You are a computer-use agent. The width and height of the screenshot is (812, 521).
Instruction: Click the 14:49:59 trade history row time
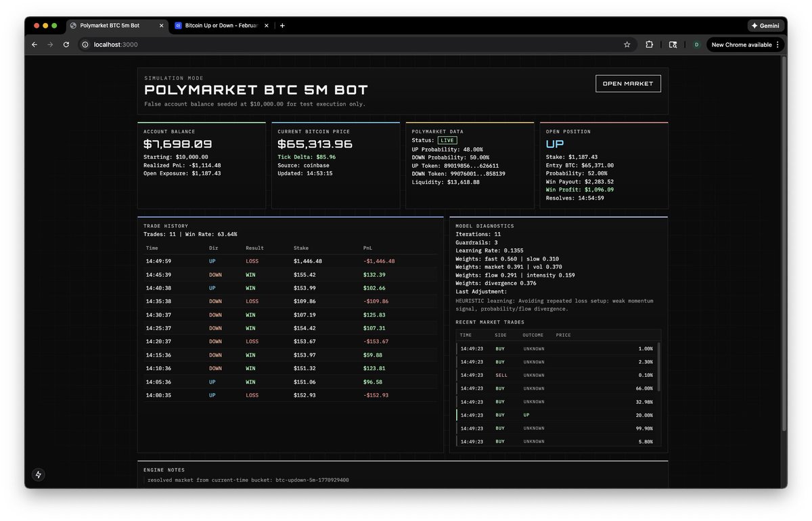pyautogui.click(x=158, y=261)
